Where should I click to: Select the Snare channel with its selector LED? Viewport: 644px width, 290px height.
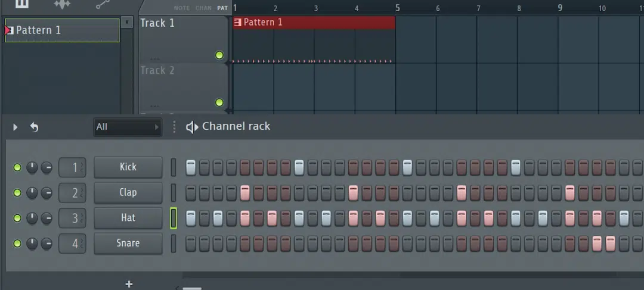pyautogui.click(x=174, y=244)
